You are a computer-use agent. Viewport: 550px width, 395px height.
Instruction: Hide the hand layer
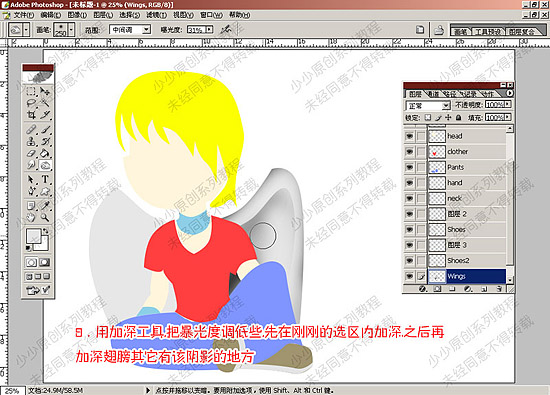[409, 183]
